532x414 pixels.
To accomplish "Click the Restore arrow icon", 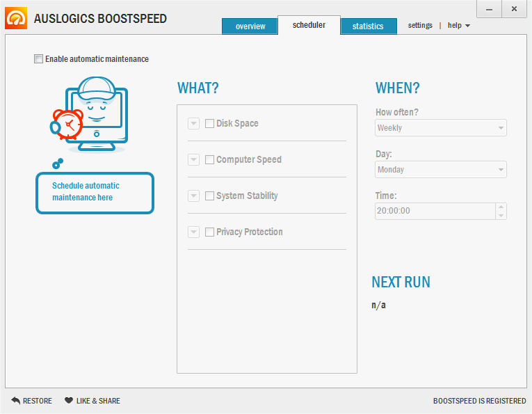I will 15,400.
